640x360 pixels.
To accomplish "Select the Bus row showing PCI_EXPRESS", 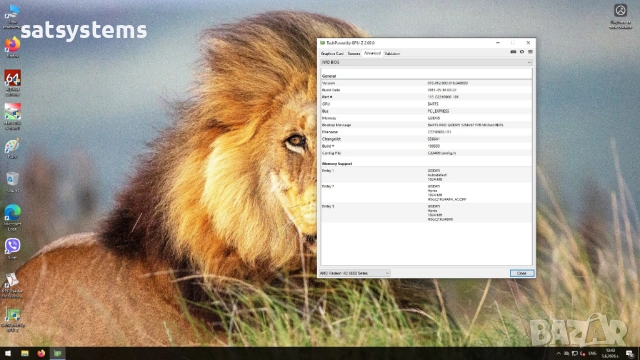I will (x=426, y=111).
